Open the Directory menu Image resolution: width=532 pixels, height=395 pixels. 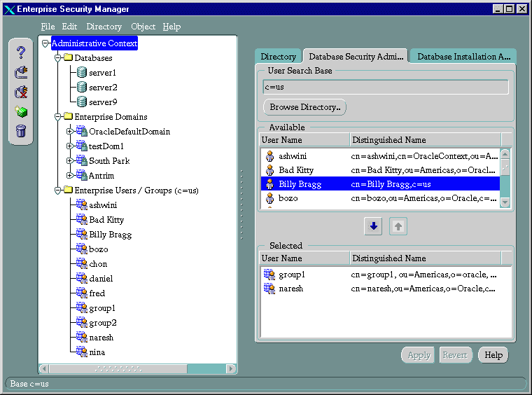pos(104,27)
